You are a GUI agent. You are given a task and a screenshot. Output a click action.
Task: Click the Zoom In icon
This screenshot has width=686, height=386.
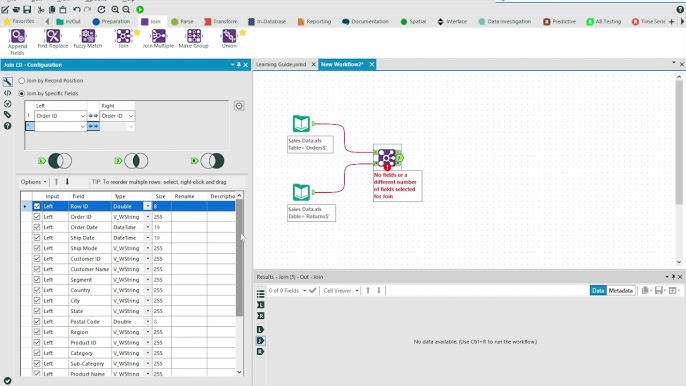click(115, 9)
